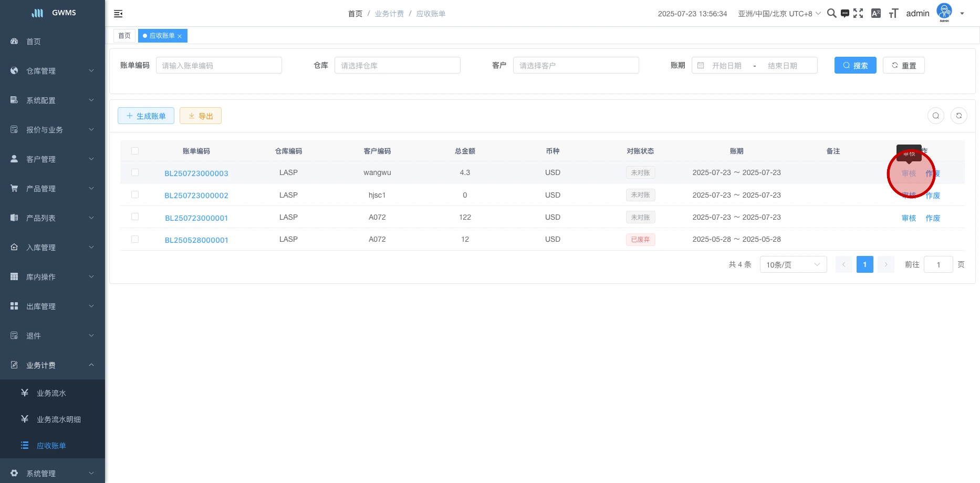Toggle search panel with circular magnifier icon

pos(935,116)
